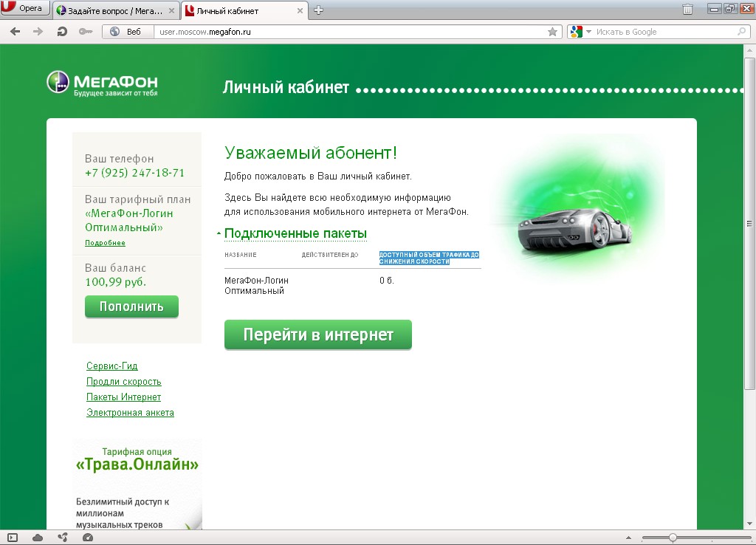Click the Трава.Онлайн banner
The image size is (756, 545).
tap(137, 484)
